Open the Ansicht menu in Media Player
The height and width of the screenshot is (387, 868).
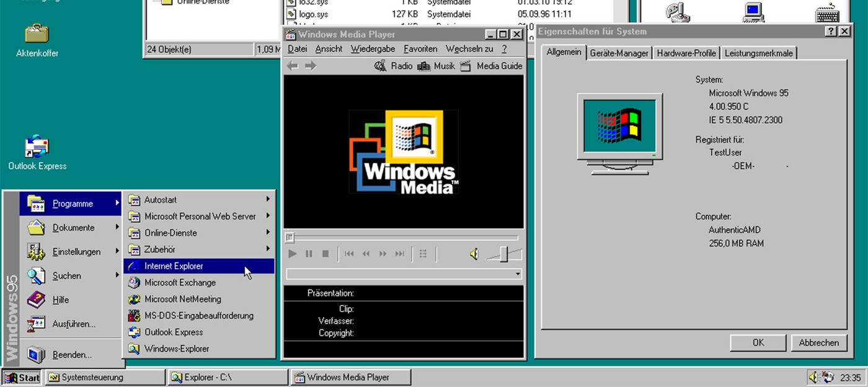329,49
